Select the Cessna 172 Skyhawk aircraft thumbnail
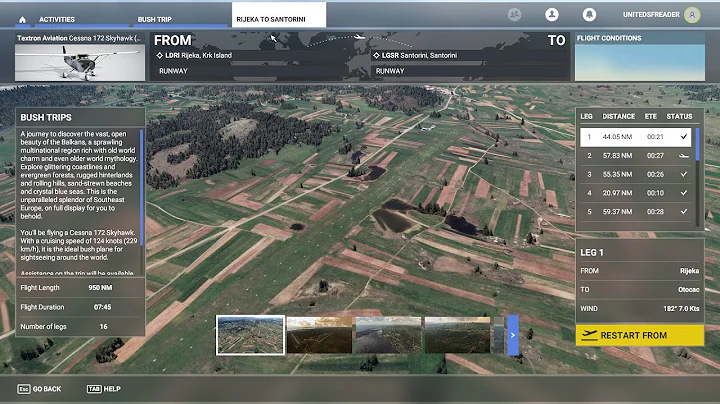 (x=80, y=63)
